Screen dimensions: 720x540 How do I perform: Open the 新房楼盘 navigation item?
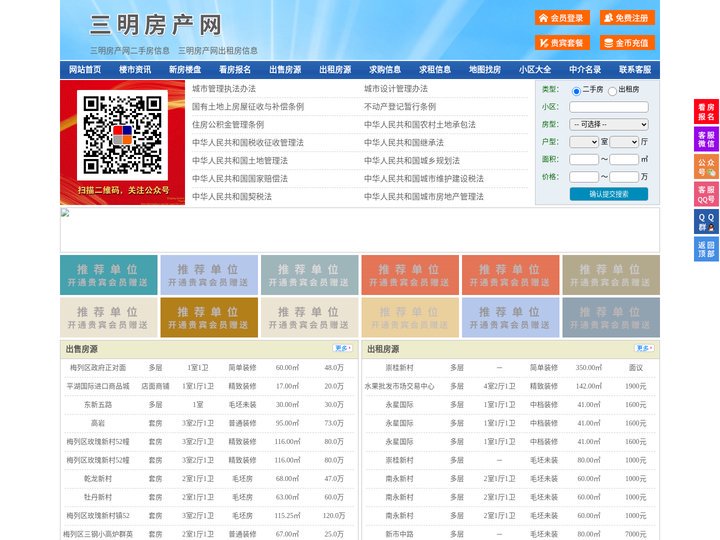click(185, 70)
